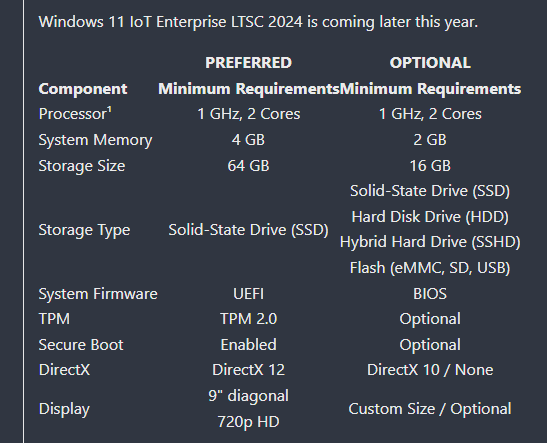The width and height of the screenshot is (547, 443).
Task: Click the TPM 2.0 value
Action: (x=248, y=319)
